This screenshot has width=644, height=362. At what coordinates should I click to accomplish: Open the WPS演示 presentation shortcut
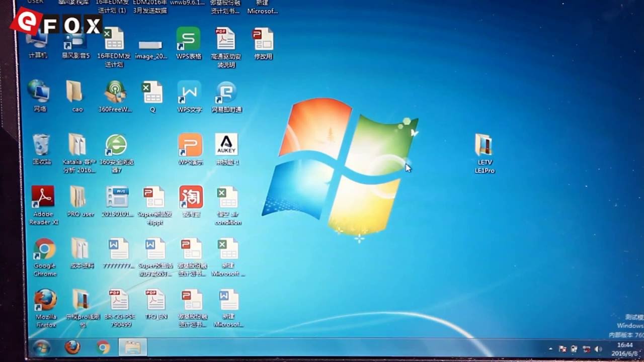(190, 149)
